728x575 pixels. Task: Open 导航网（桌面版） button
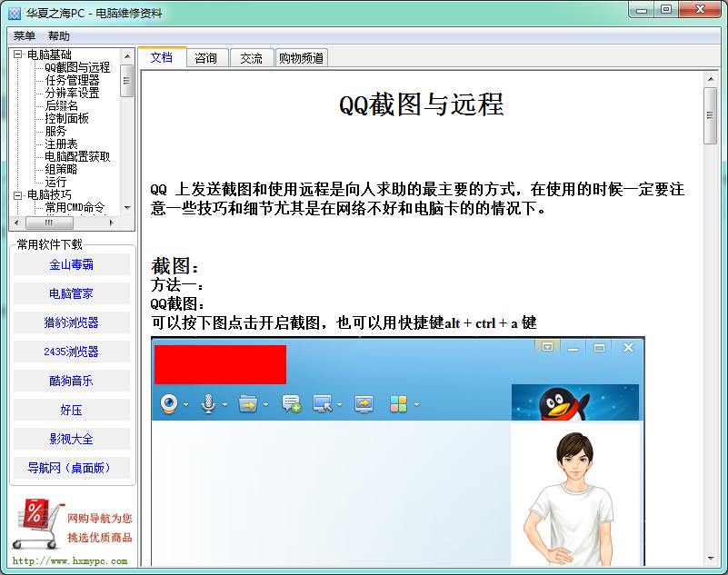[72, 468]
